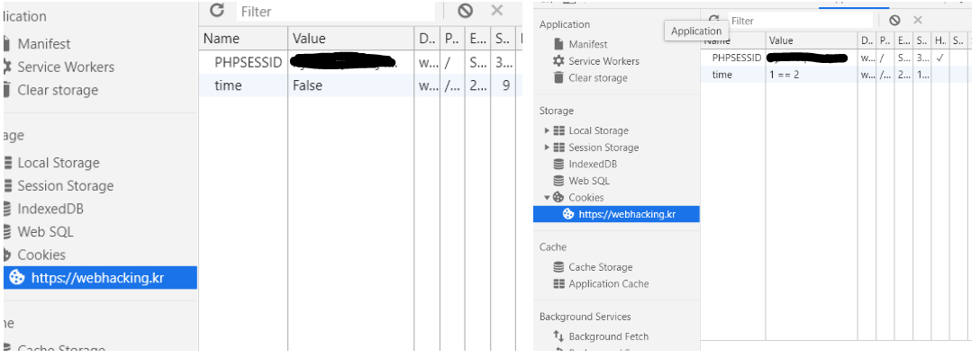This screenshot has width=980, height=358.
Task: Click the HttpOnly checkmark in PHPSESSID row
Action: click(x=940, y=58)
